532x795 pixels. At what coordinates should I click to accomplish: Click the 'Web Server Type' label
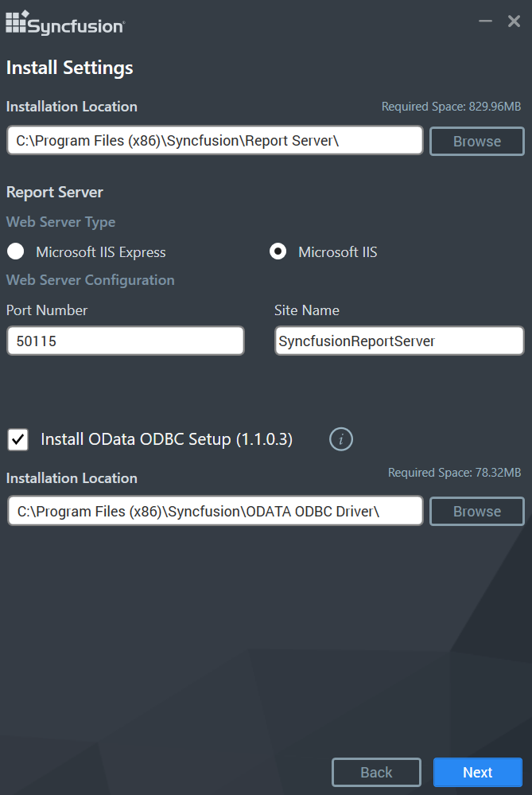click(x=60, y=222)
